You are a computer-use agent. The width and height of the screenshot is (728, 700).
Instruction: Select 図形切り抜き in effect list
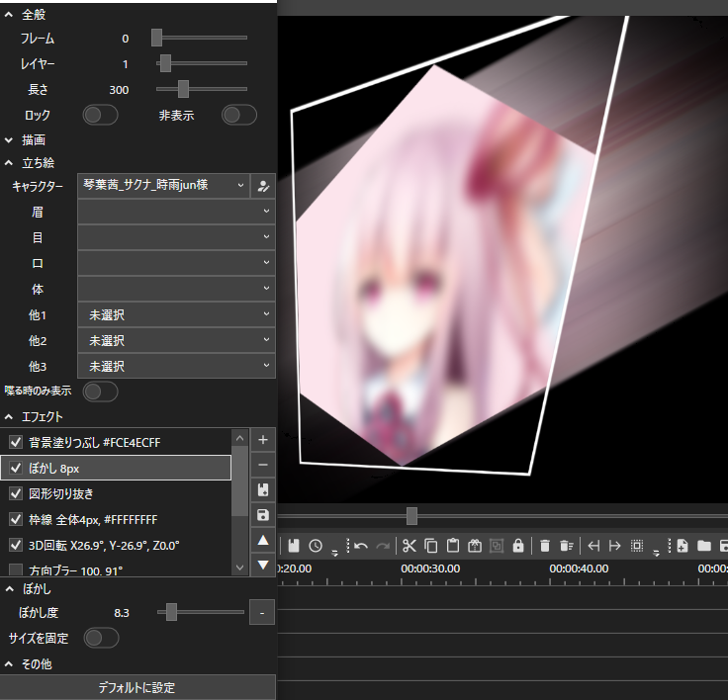[116, 493]
